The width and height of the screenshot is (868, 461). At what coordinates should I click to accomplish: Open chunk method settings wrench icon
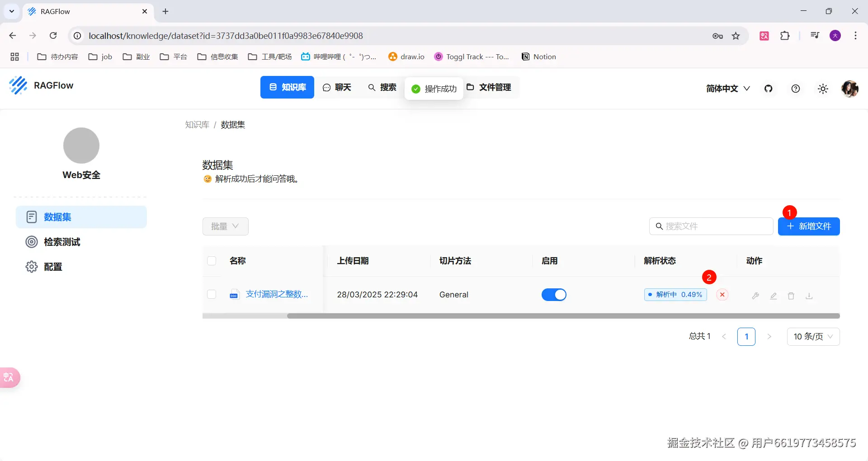click(755, 296)
